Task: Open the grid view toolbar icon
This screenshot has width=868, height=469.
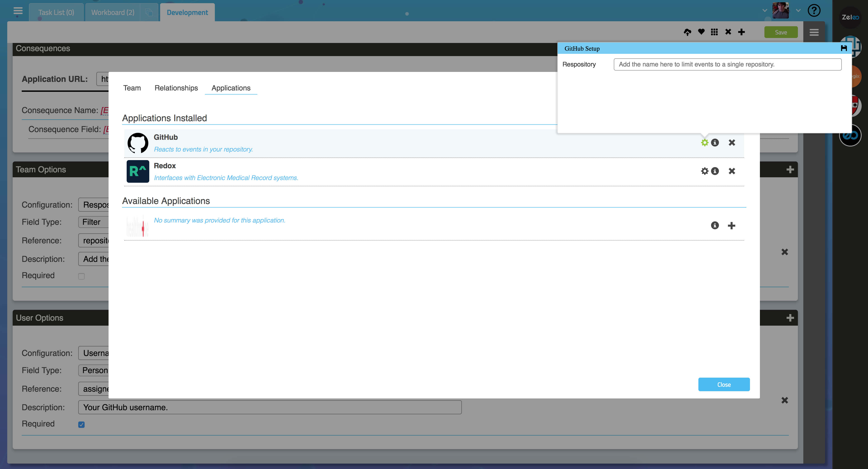Action: (714, 32)
